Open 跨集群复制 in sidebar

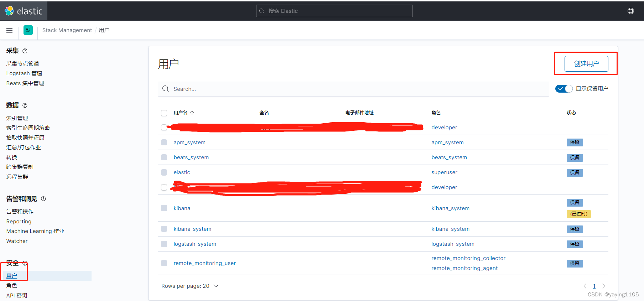[20, 167]
